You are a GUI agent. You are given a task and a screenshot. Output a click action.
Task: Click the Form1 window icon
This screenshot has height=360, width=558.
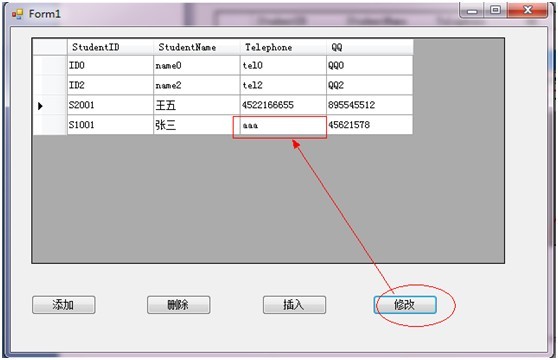click(17, 14)
